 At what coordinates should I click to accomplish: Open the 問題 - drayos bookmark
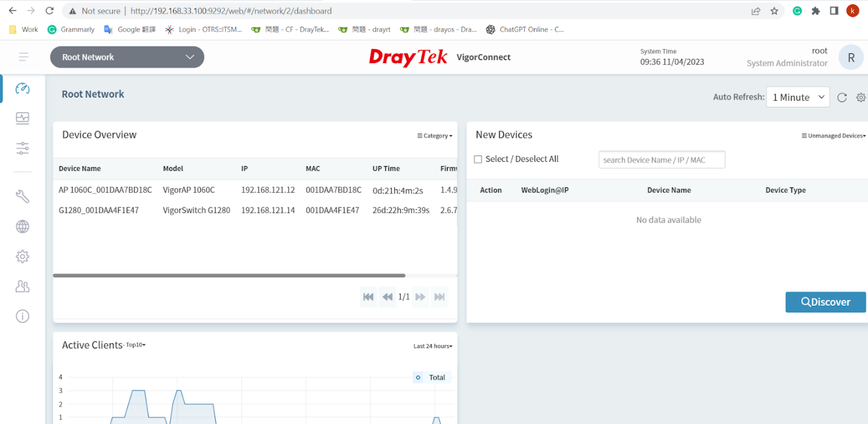pos(439,29)
